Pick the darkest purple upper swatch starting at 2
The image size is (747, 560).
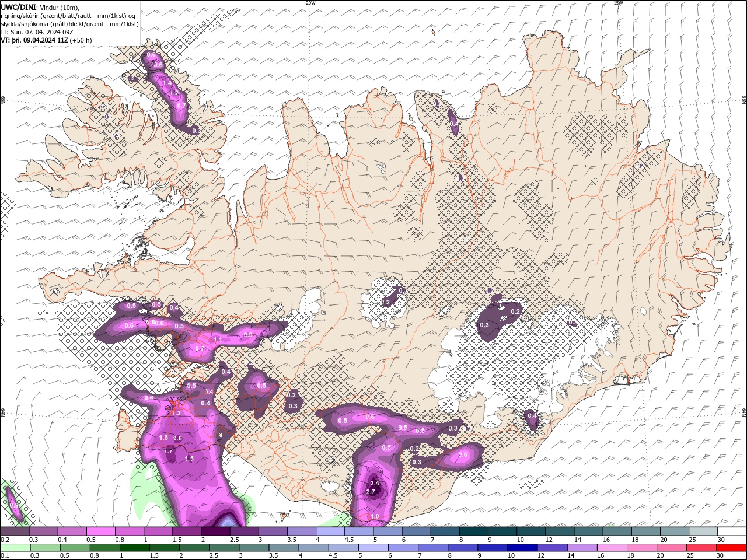(215, 531)
